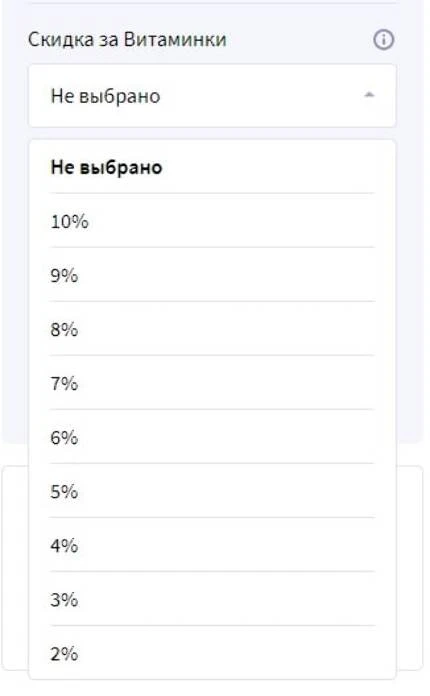The width and height of the screenshot is (430, 696).
Task: Pick 9% from the discount list
Action: click(x=212, y=275)
